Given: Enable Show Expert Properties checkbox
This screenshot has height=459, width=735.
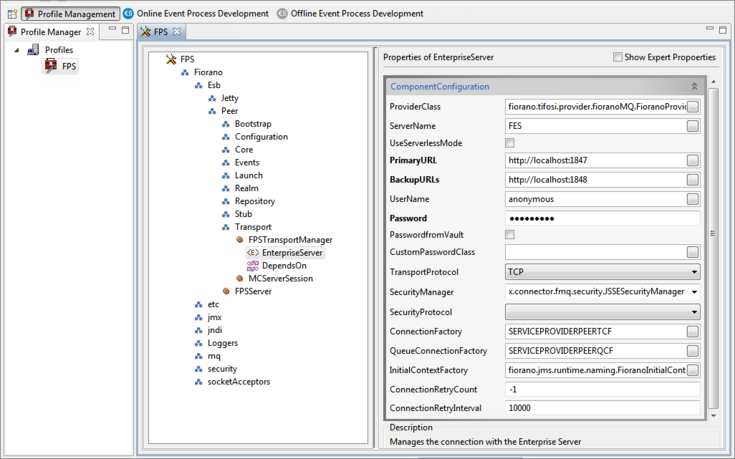Looking at the screenshot, I should coord(618,57).
